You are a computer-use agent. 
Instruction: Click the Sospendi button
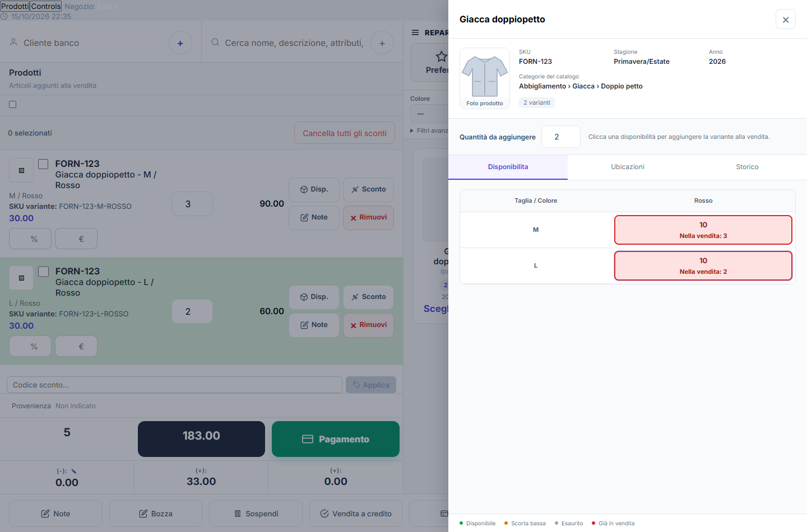pyautogui.click(x=256, y=514)
